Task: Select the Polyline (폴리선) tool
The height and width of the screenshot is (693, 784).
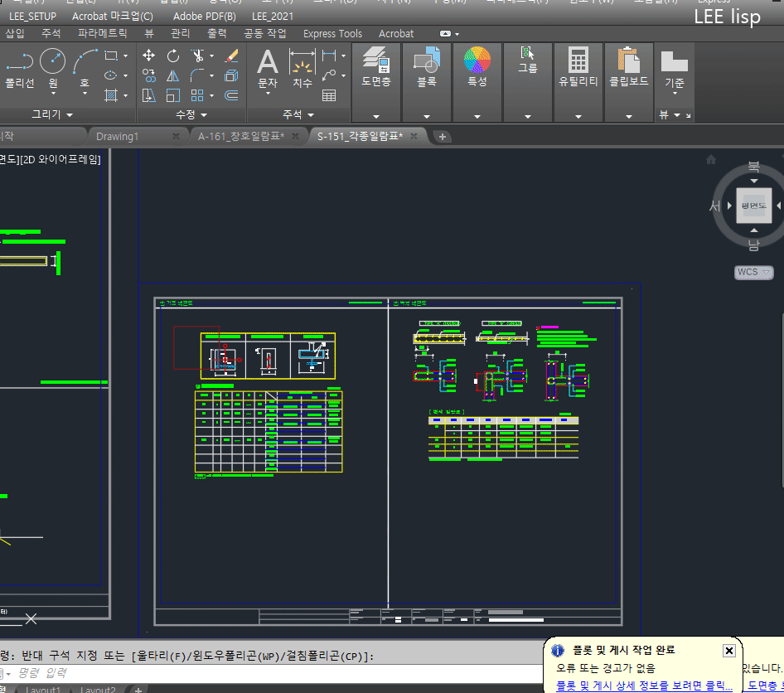Action: [19, 69]
